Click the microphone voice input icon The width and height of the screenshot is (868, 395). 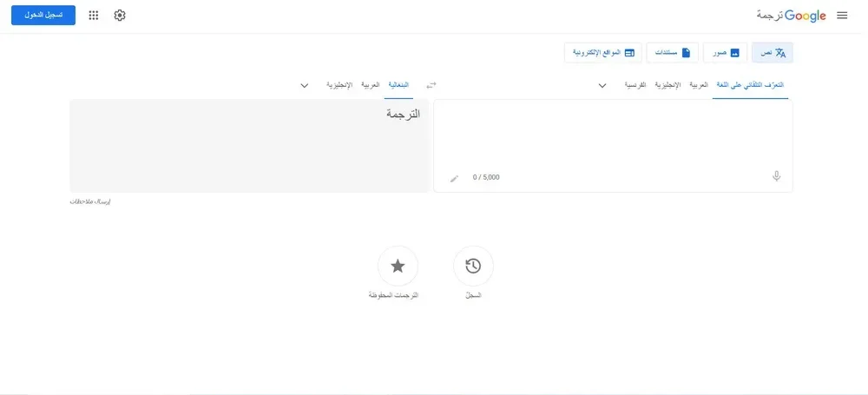coord(776,176)
